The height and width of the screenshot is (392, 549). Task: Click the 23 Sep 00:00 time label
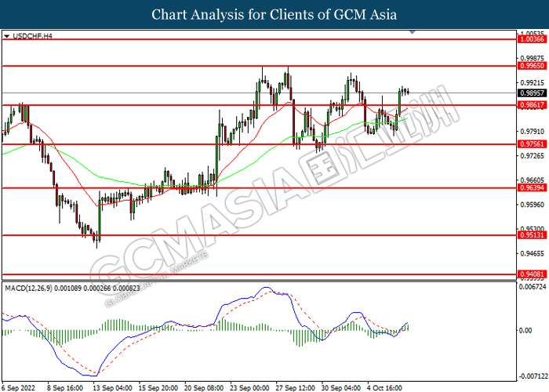pyautogui.click(x=249, y=388)
